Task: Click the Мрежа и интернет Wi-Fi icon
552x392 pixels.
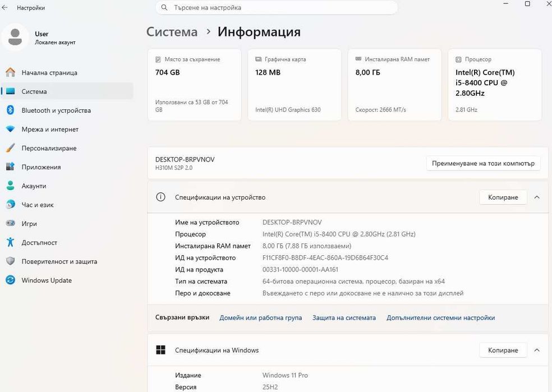Action: point(11,129)
